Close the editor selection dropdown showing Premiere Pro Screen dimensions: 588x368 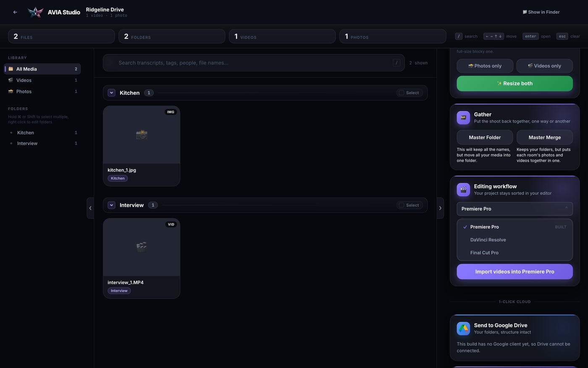click(x=514, y=209)
